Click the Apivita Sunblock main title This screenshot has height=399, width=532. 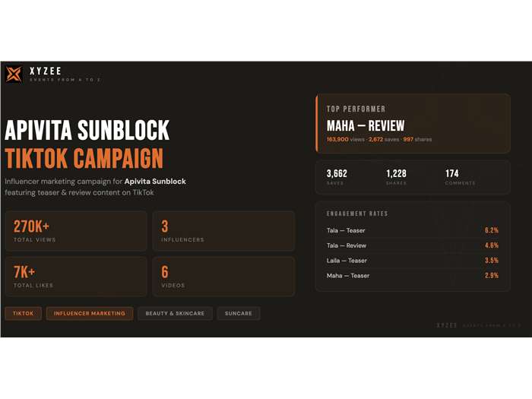point(87,131)
